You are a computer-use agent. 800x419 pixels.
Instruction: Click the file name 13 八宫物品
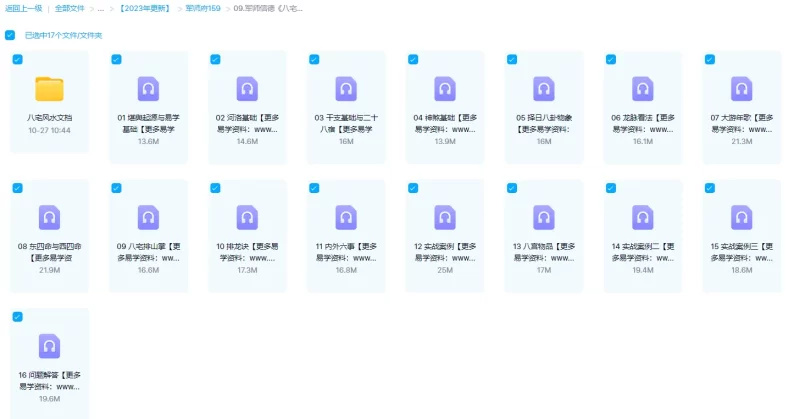pos(544,246)
